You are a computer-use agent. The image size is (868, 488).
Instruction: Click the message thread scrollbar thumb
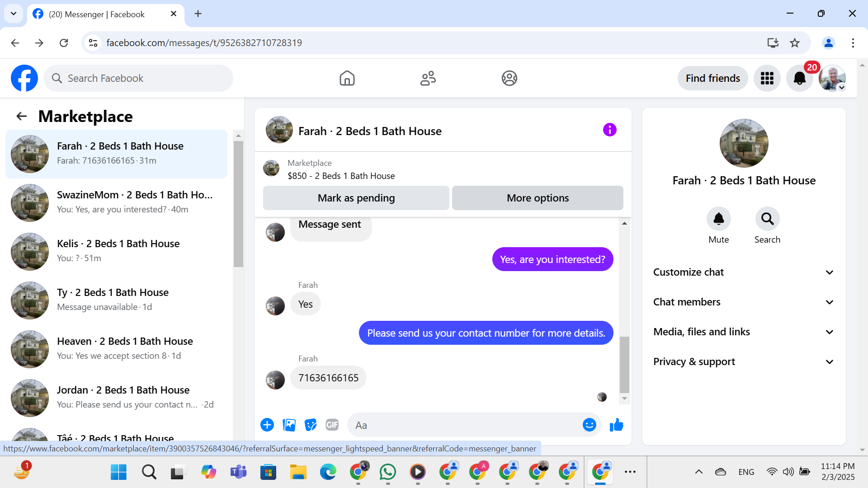click(624, 365)
